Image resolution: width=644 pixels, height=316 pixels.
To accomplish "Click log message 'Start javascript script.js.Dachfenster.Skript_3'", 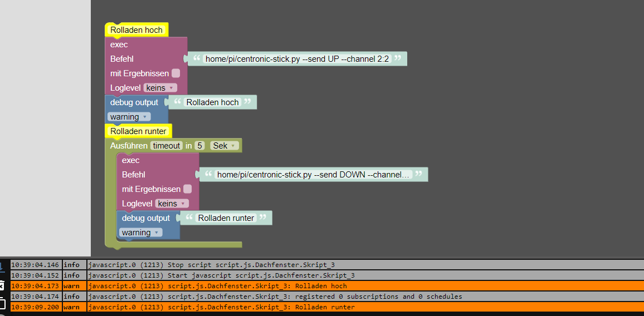I will pyautogui.click(x=261, y=275).
